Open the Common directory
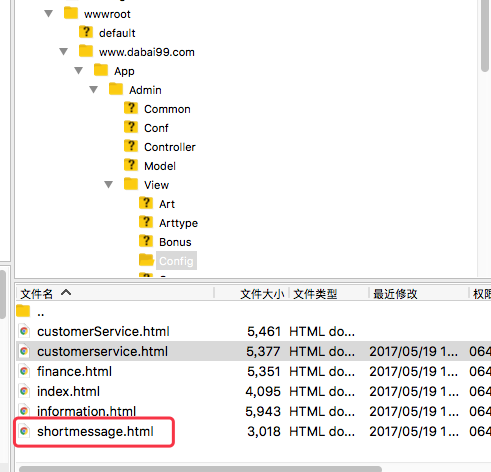Screen dimensions: 491x472 167,109
